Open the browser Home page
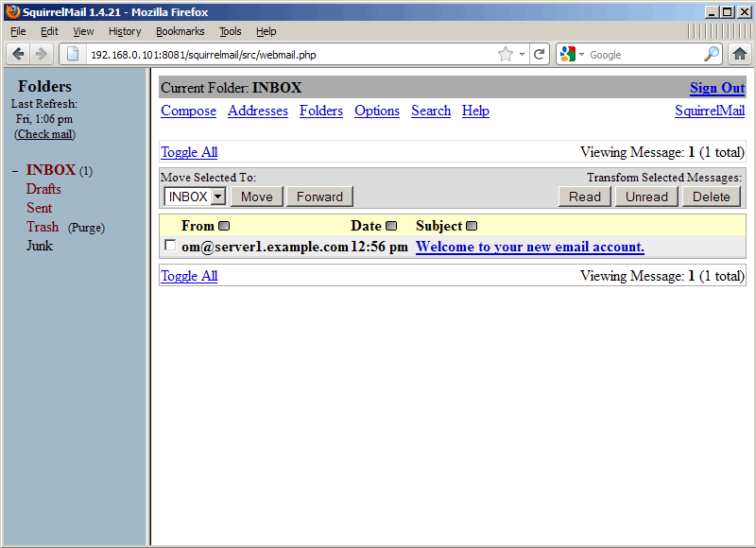This screenshot has width=756, height=548. [740, 54]
